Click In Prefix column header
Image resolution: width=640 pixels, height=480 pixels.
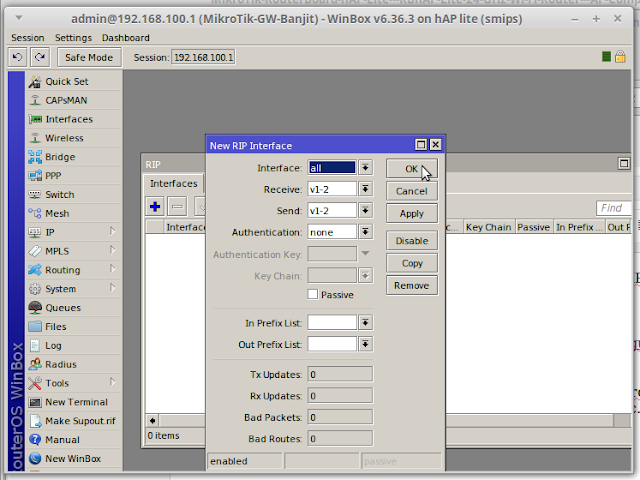click(579, 227)
